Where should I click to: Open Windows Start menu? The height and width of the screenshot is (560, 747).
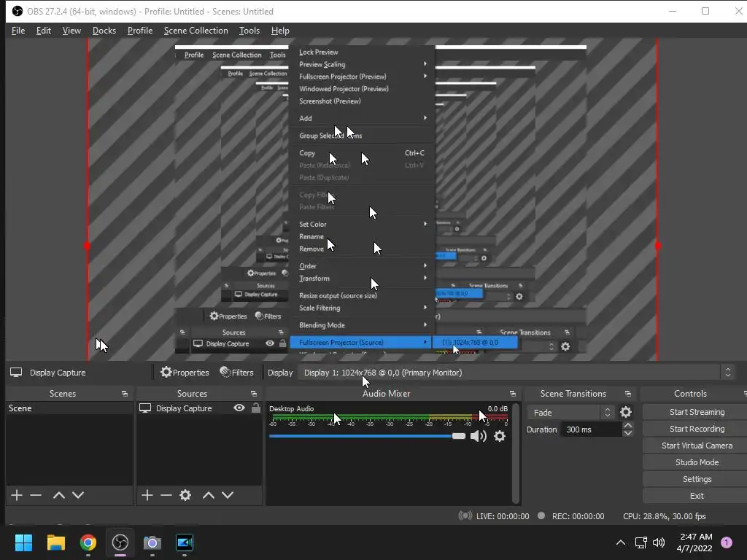pyautogui.click(x=23, y=542)
